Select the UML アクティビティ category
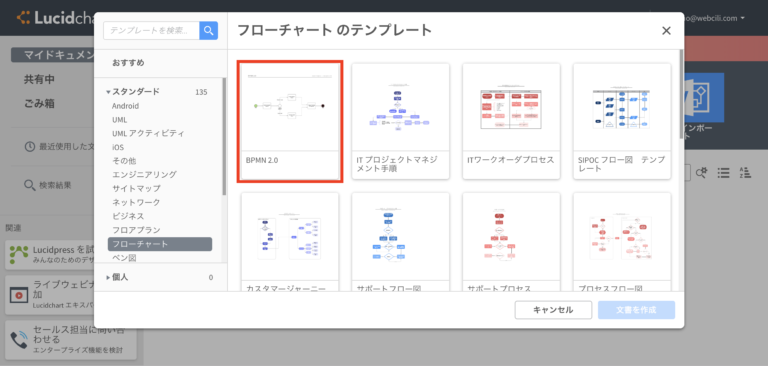 coord(148,133)
